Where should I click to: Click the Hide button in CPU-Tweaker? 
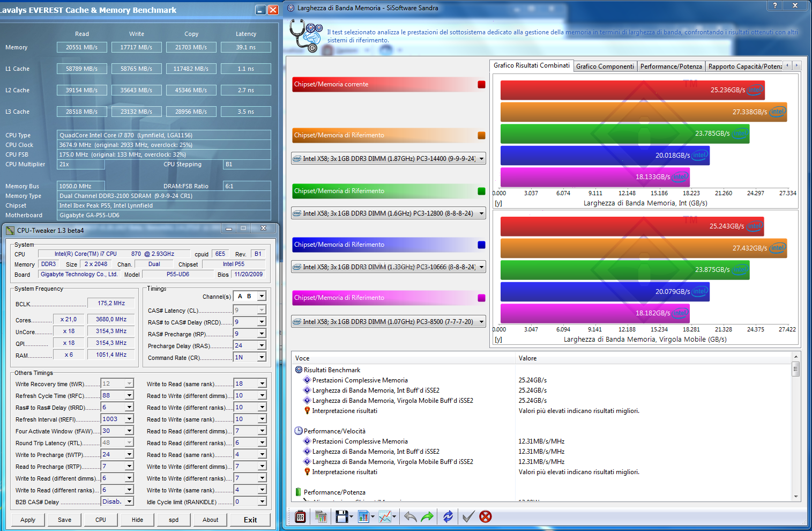tap(137, 520)
